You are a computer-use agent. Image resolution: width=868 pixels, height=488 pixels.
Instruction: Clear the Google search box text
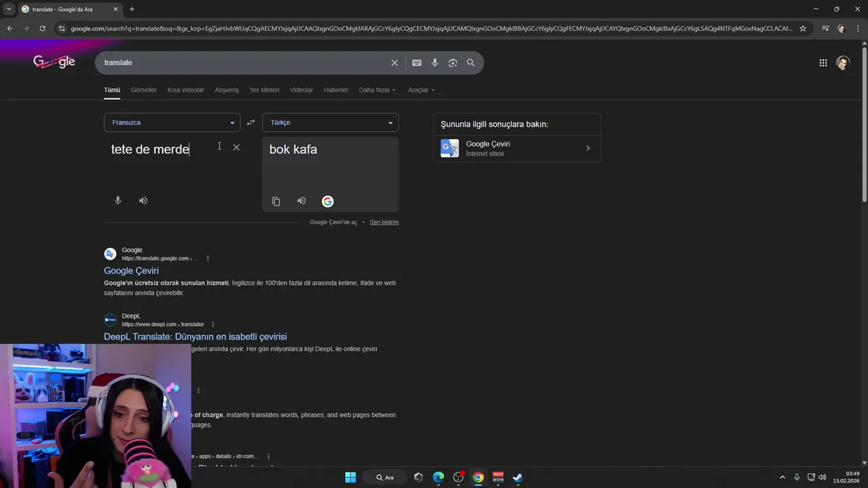tap(394, 62)
